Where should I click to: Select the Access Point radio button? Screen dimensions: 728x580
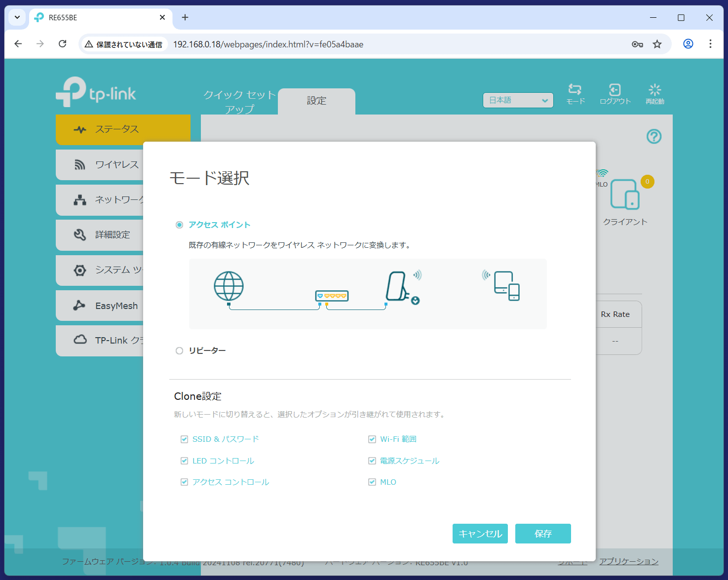[180, 225]
